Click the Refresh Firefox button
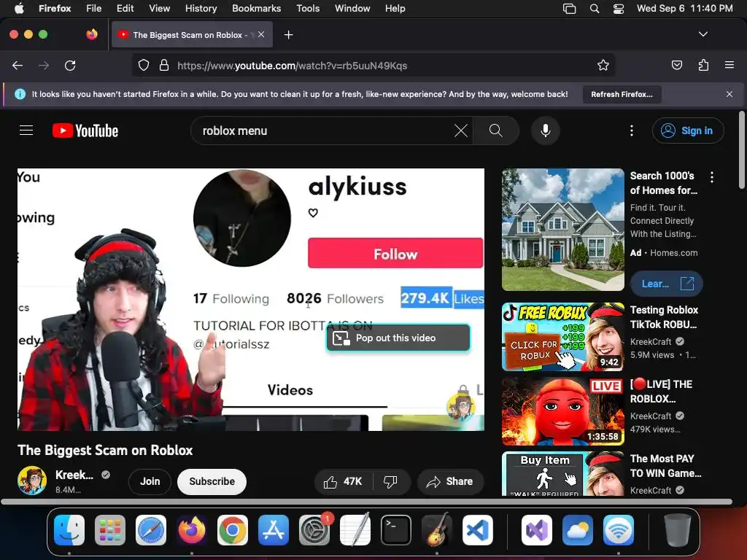The image size is (747, 560). tap(622, 94)
